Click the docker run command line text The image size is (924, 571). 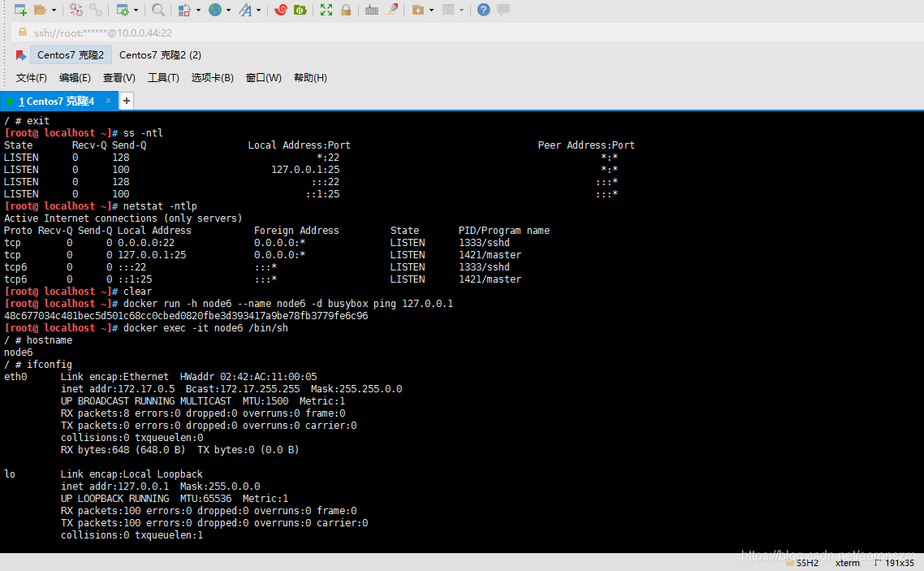(288, 304)
